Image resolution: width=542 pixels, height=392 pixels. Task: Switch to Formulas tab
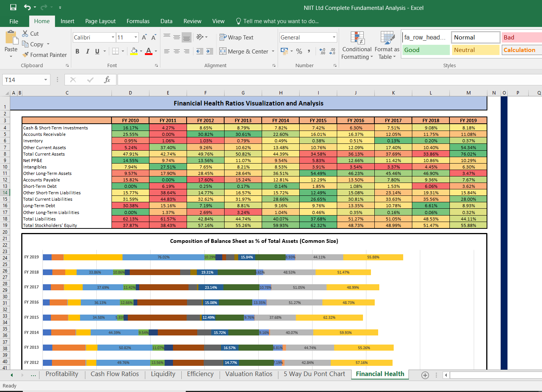[x=138, y=21]
